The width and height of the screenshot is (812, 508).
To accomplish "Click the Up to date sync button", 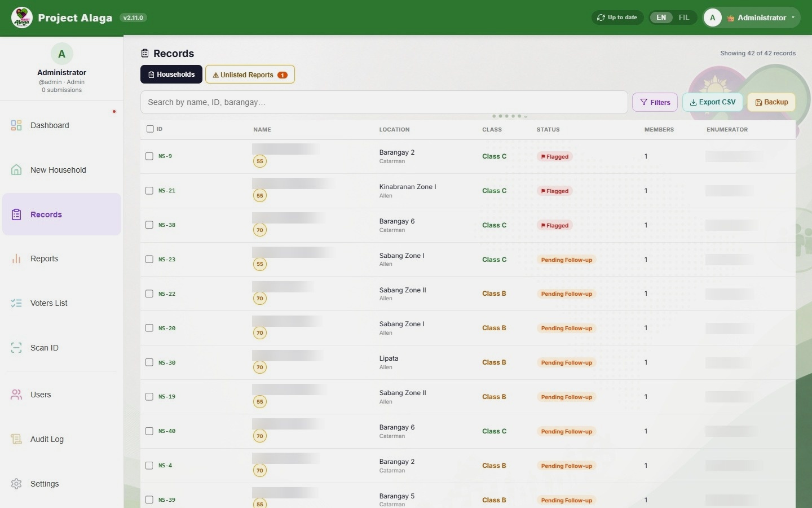I will (x=617, y=17).
